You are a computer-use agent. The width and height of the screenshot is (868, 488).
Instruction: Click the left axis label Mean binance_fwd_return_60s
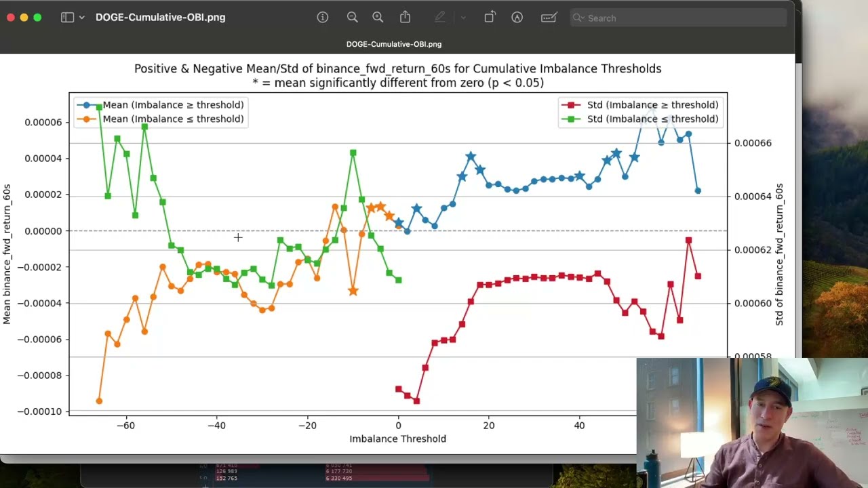coord(7,254)
